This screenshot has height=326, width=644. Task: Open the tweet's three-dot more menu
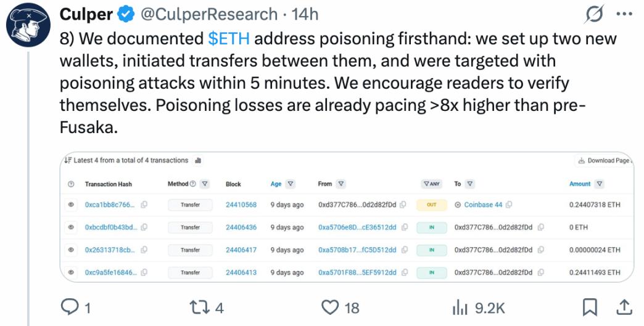pyautogui.click(x=625, y=14)
